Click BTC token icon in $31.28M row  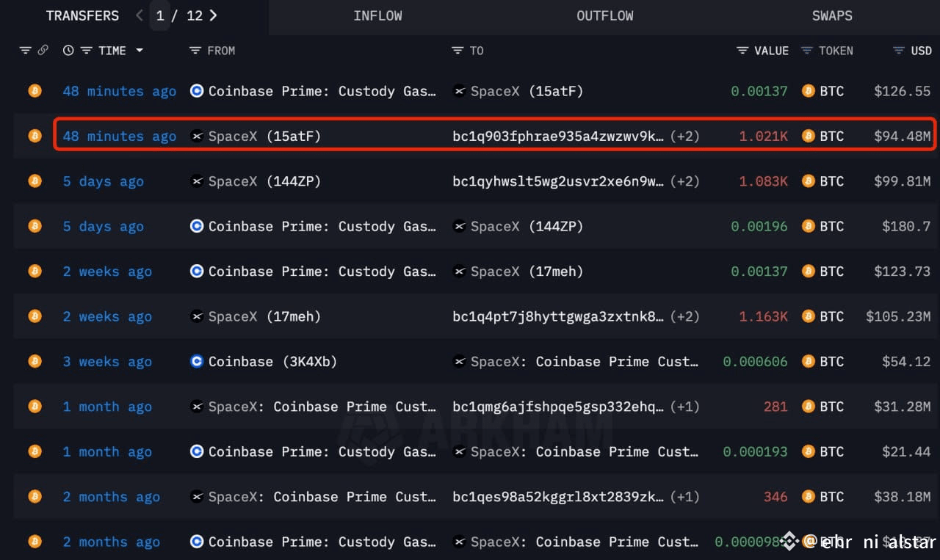click(809, 407)
